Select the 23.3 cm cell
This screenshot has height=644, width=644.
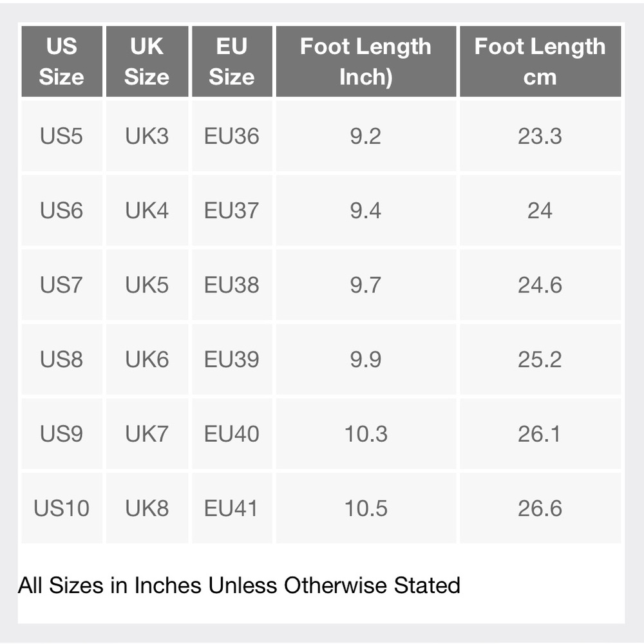[x=540, y=136]
